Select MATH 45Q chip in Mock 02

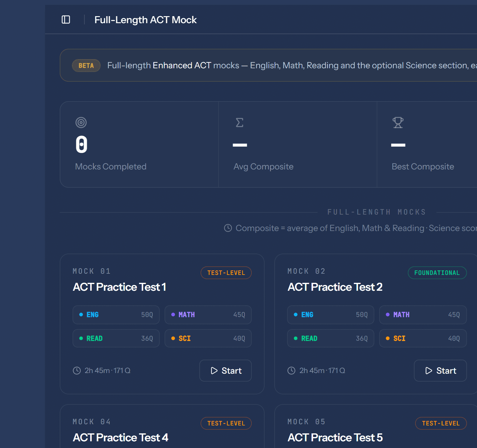click(423, 315)
